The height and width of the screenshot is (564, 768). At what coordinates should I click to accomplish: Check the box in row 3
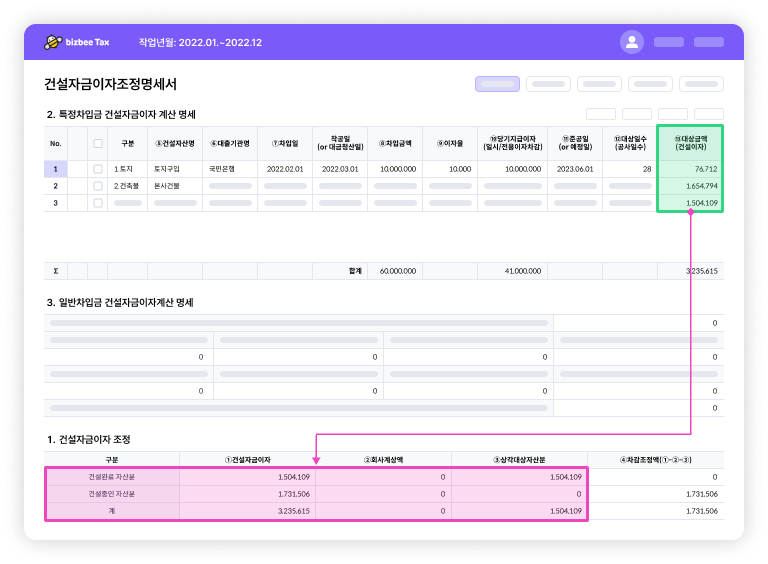coord(98,203)
